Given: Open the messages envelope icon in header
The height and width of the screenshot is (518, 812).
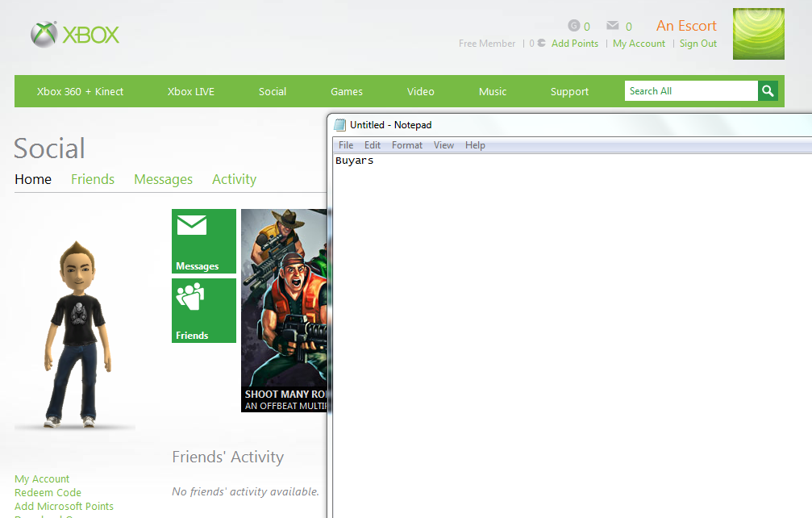Looking at the screenshot, I should [x=613, y=25].
